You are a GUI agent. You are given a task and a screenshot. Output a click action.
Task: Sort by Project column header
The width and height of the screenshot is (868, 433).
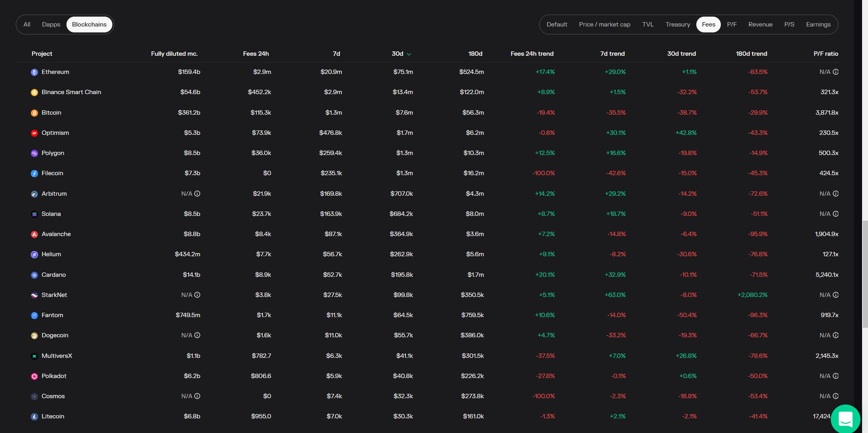tap(42, 54)
